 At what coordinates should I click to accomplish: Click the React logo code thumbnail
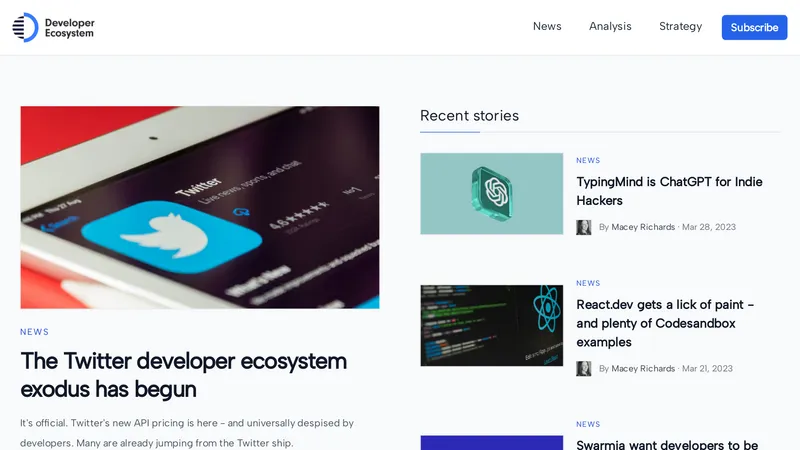[x=491, y=325]
